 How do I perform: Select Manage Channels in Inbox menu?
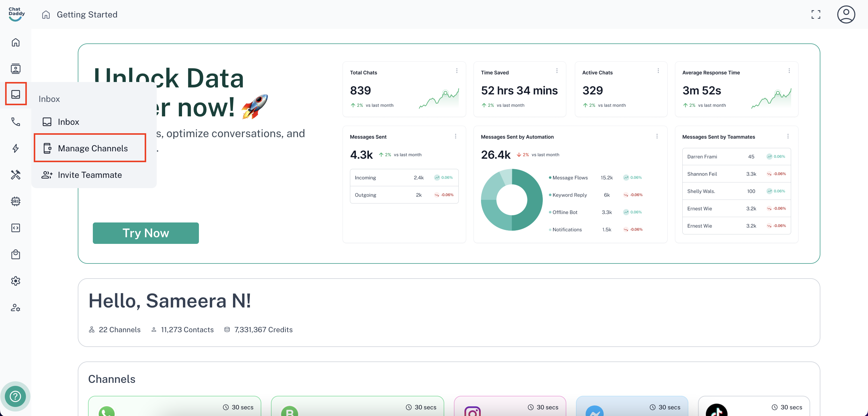(x=92, y=148)
